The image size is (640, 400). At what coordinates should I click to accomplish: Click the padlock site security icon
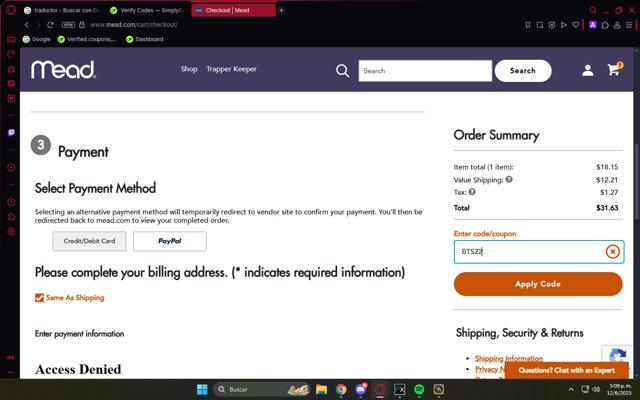(x=82, y=25)
